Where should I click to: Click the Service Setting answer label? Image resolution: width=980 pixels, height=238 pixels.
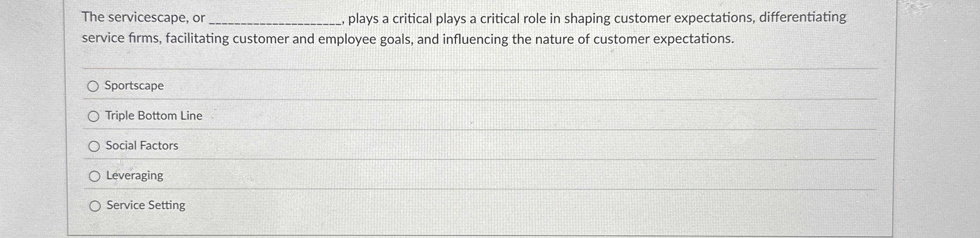[x=145, y=206]
